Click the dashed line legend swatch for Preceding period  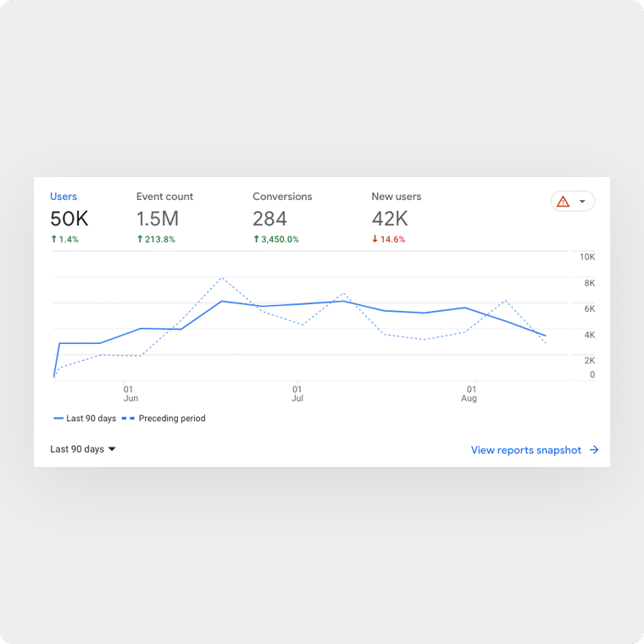tap(129, 419)
